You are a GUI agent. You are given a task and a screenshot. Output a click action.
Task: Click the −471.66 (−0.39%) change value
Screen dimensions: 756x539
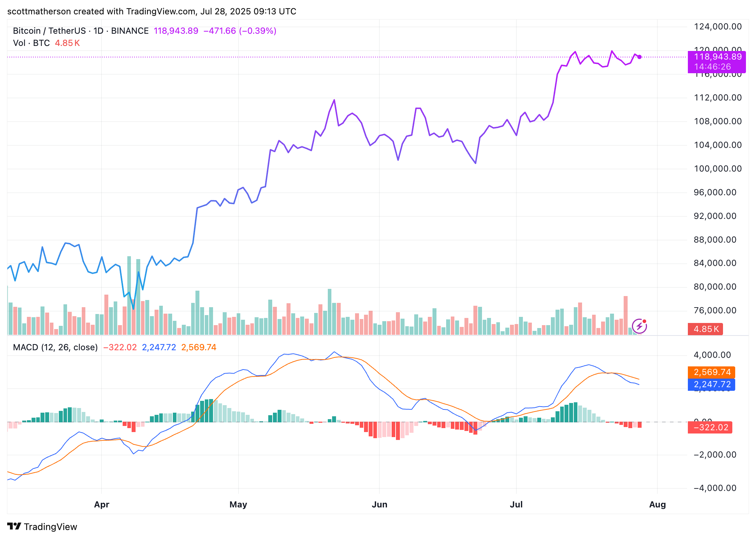[240, 31]
